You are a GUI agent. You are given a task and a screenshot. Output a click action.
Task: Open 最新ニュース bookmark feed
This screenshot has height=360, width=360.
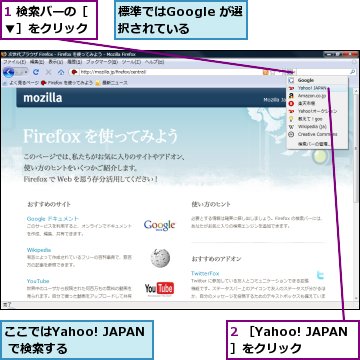point(111,82)
